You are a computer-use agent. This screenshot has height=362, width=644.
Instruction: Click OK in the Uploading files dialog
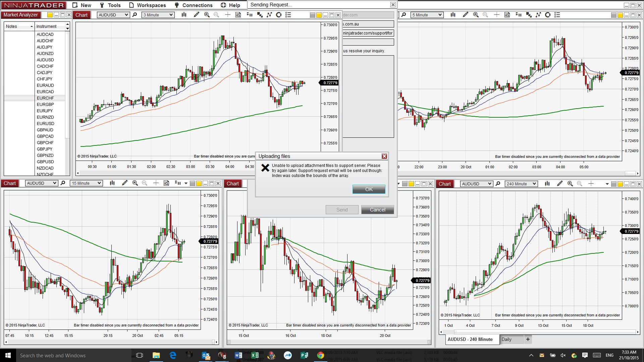tap(369, 189)
